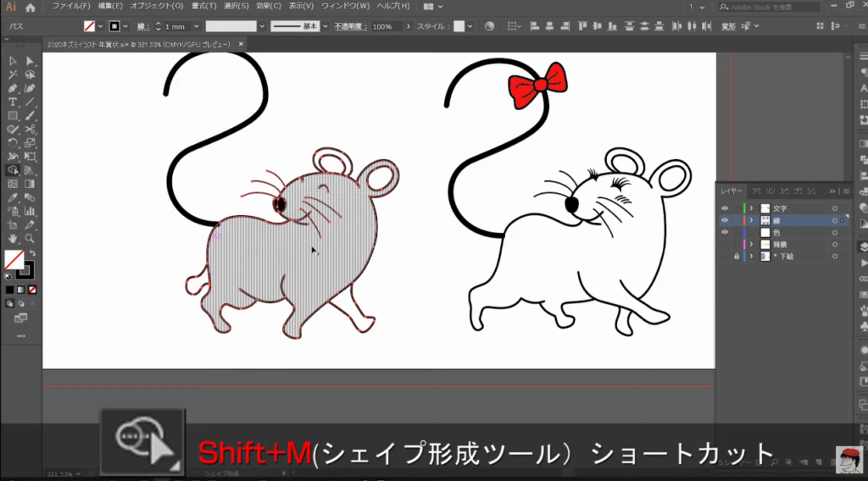Viewport: 868px width, 481px height.
Task: Click the 変形 button
Action: click(x=728, y=26)
